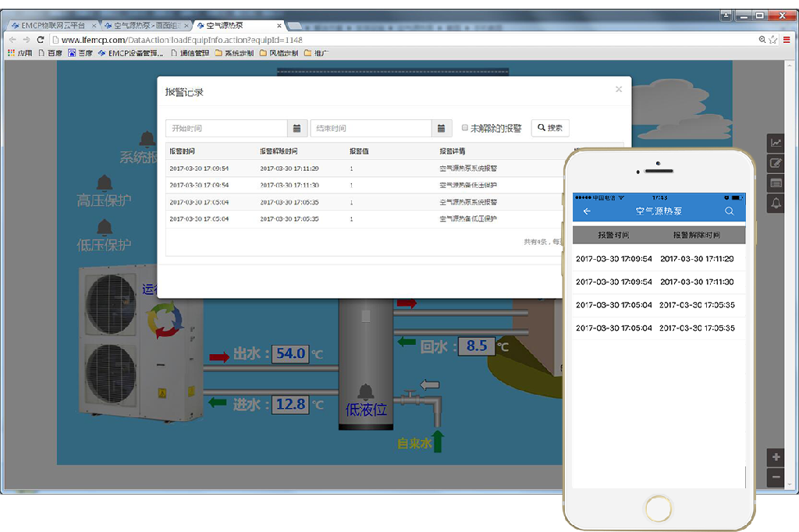Bookmark this page with the star
This screenshot has width=799, height=532.
click(x=773, y=40)
